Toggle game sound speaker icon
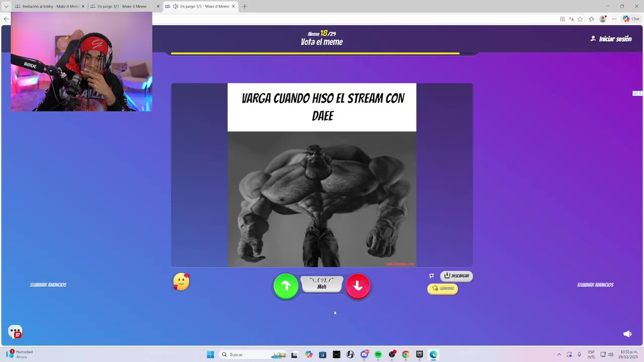 (x=627, y=334)
